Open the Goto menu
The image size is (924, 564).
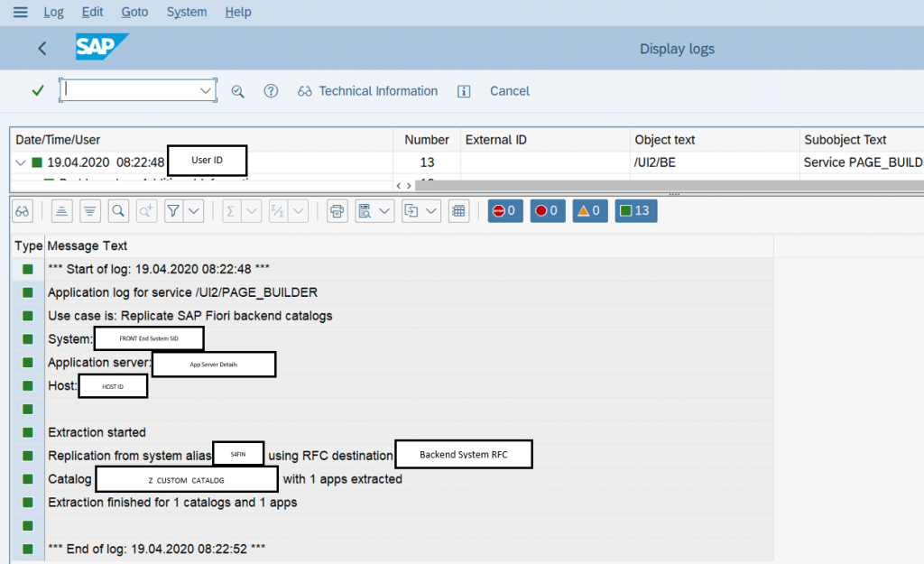[134, 12]
